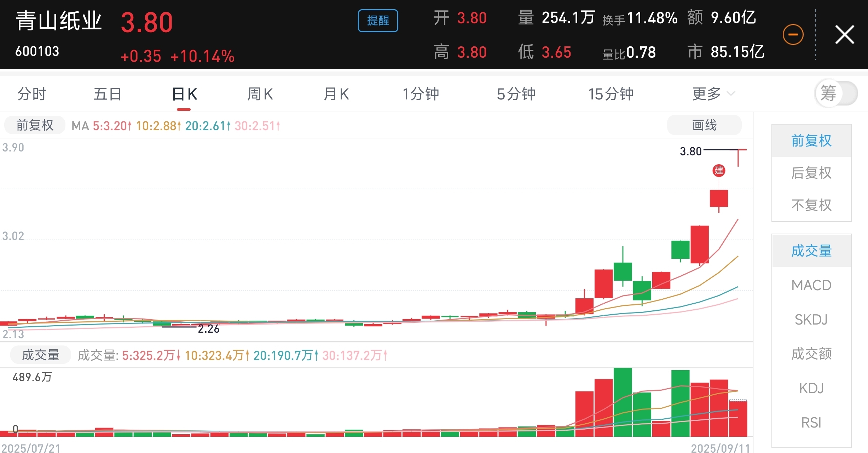
Task: Click the MA 5:3.20 value
Action: click(112, 126)
